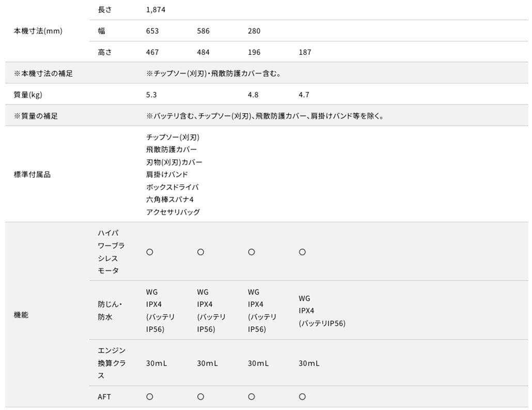Select the ハイパワーブラシレスモータ feature label
532x410 pixels.
[111, 252]
